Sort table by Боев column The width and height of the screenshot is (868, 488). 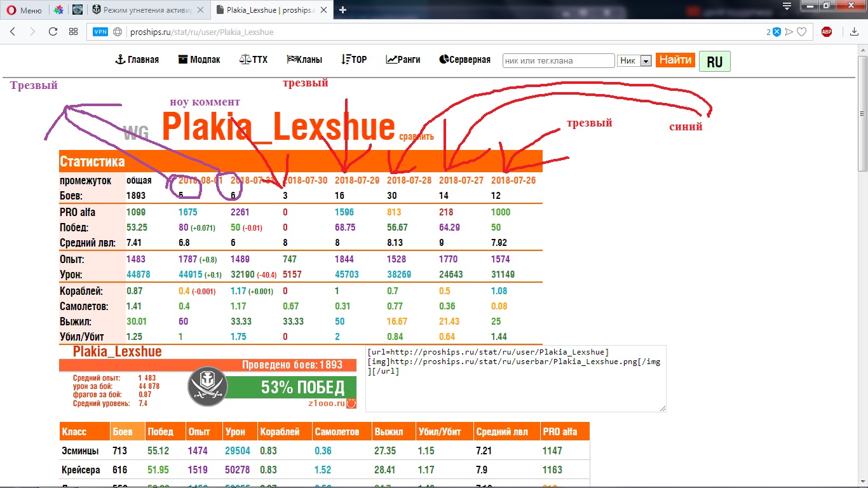point(127,431)
